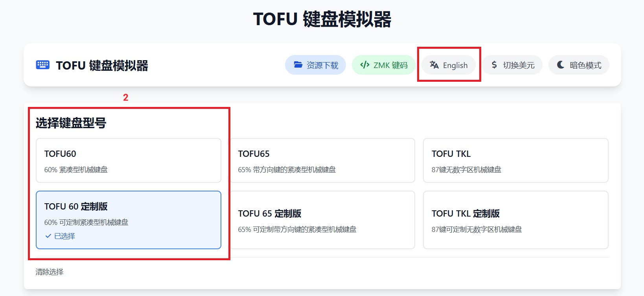Select the TOFU60 keyboard card
Viewport: 644px width, 296px height.
[x=128, y=160]
